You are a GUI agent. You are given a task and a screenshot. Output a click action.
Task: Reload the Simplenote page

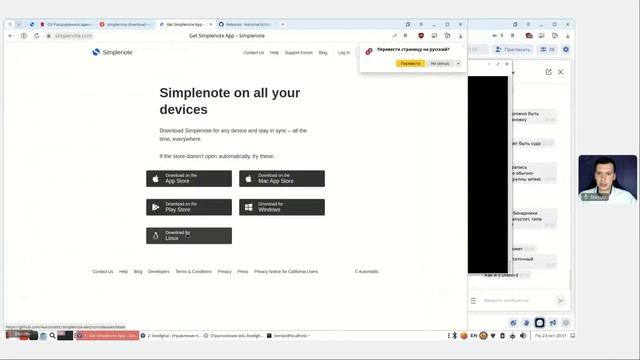[37, 36]
